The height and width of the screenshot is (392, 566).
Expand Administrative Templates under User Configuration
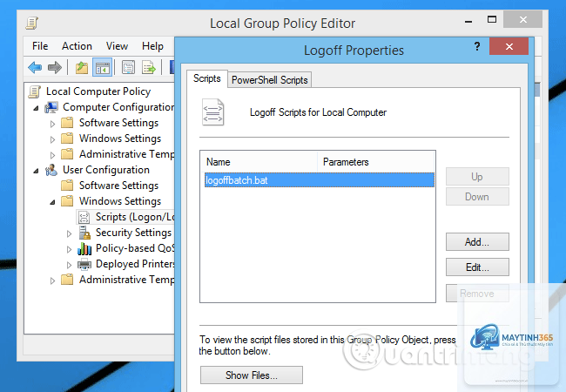(x=53, y=280)
